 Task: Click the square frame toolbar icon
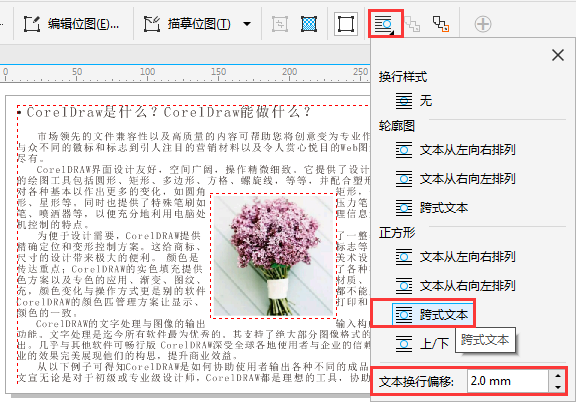346,24
